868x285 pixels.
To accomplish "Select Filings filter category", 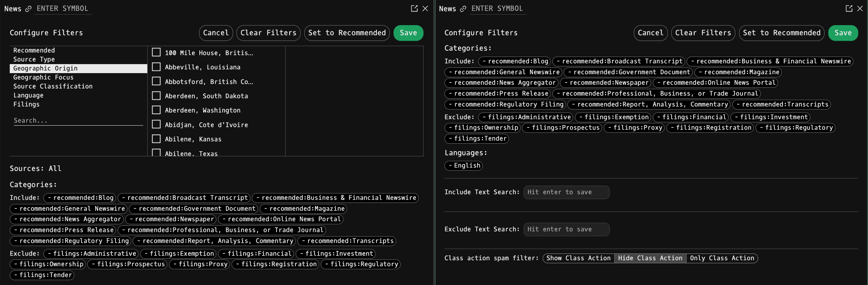I will pyautogui.click(x=78, y=104).
